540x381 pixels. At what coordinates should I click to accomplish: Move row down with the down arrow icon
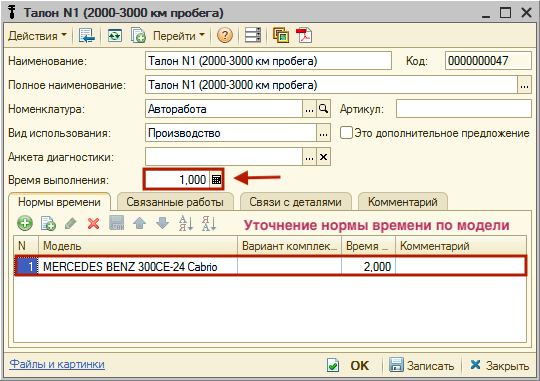pyautogui.click(x=162, y=223)
